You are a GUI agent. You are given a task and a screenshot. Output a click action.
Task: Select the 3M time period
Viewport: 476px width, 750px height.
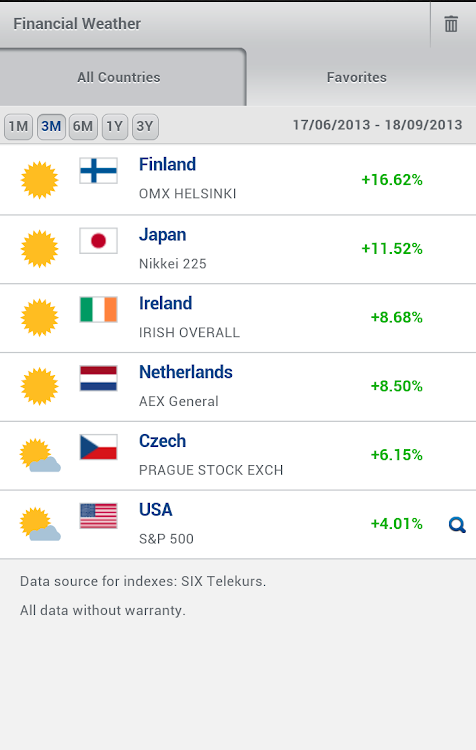click(x=51, y=127)
